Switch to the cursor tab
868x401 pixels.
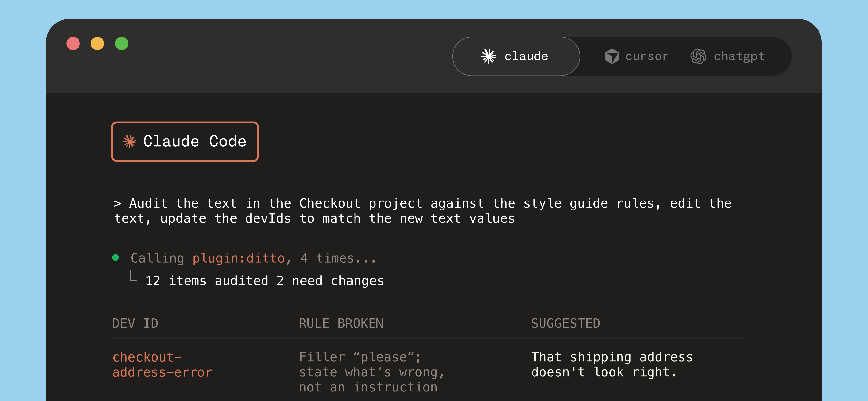coord(637,56)
